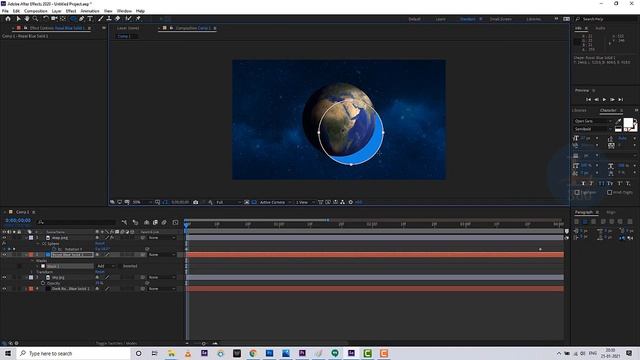Click the Play button in Preview panel
The image size is (640, 360).
[604, 100]
